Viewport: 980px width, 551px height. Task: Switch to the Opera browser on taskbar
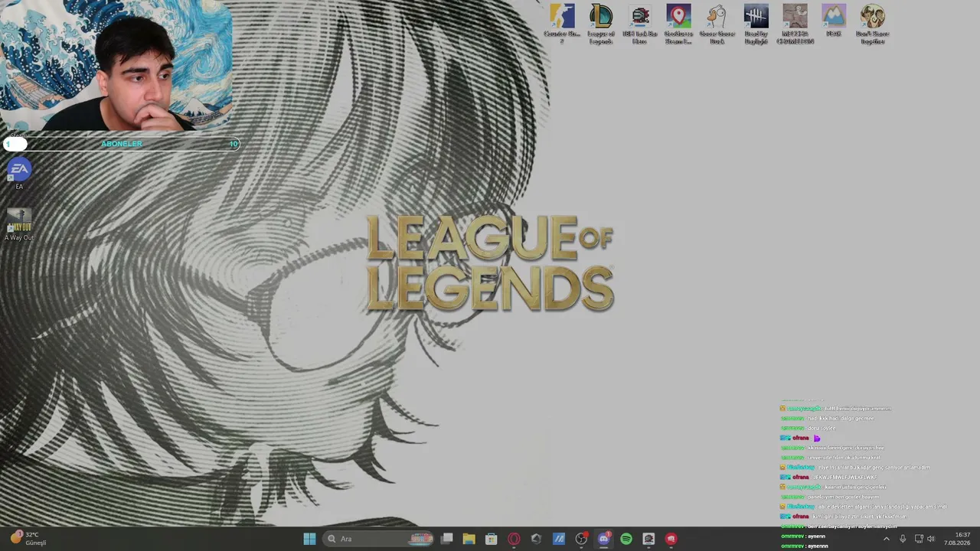514,539
